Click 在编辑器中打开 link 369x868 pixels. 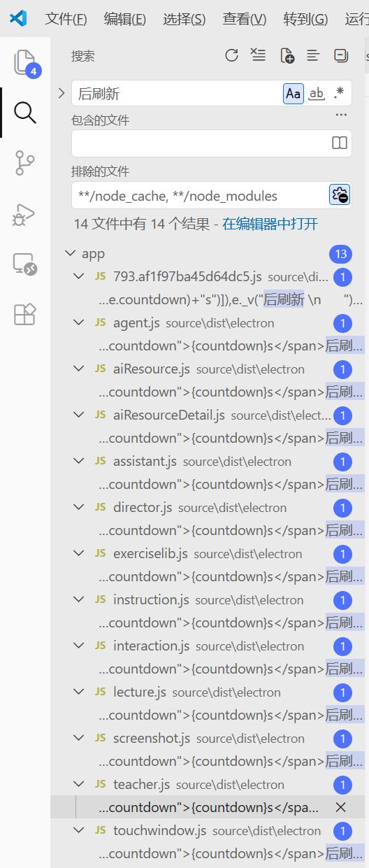(270, 224)
